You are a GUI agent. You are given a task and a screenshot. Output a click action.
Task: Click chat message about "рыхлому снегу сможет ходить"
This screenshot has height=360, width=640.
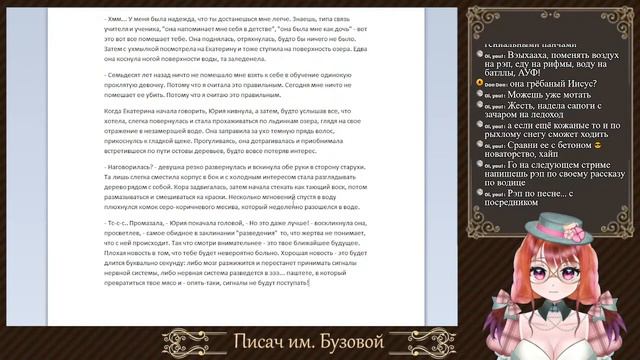[x=552, y=129]
